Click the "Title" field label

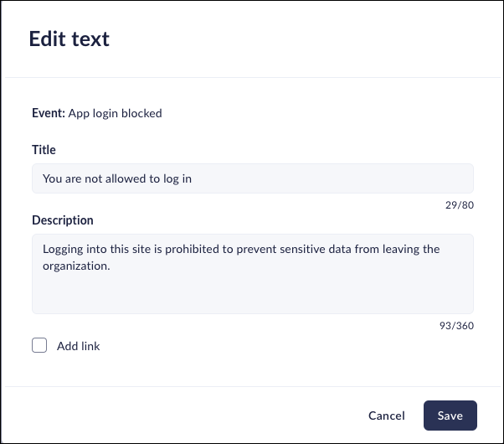pos(44,150)
